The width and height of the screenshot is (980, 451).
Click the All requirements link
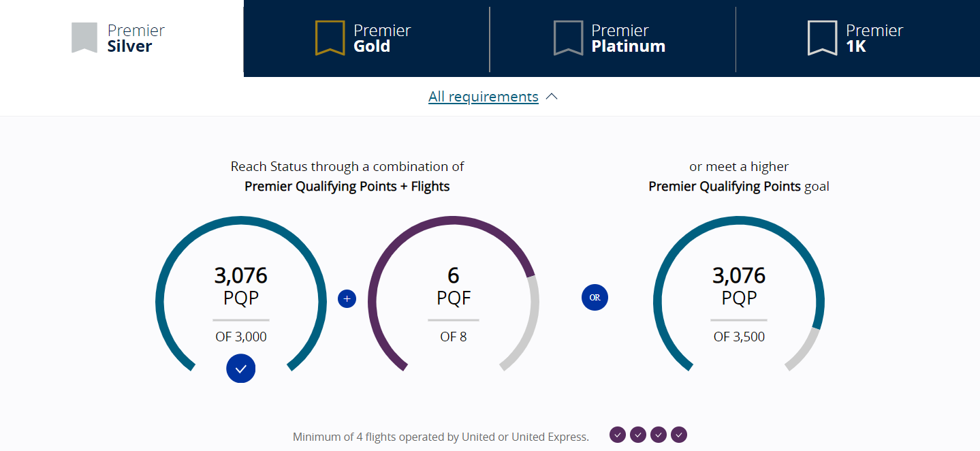coord(483,96)
